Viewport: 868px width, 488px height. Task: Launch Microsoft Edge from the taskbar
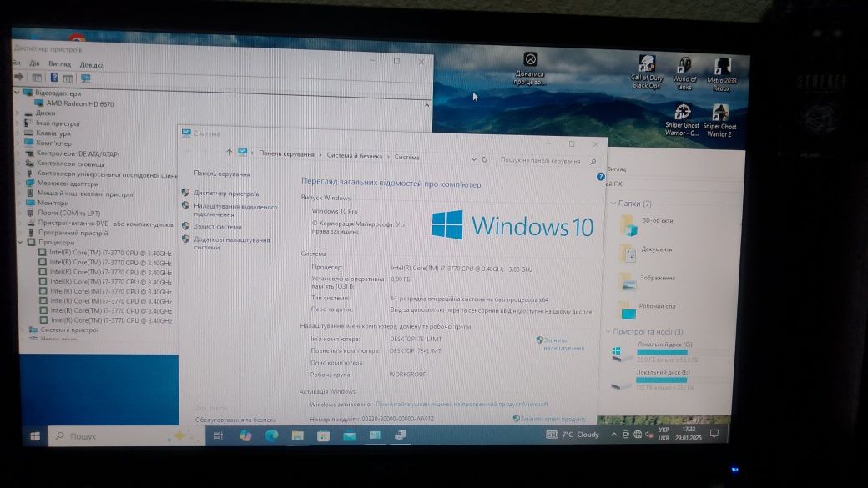click(x=271, y=436)
